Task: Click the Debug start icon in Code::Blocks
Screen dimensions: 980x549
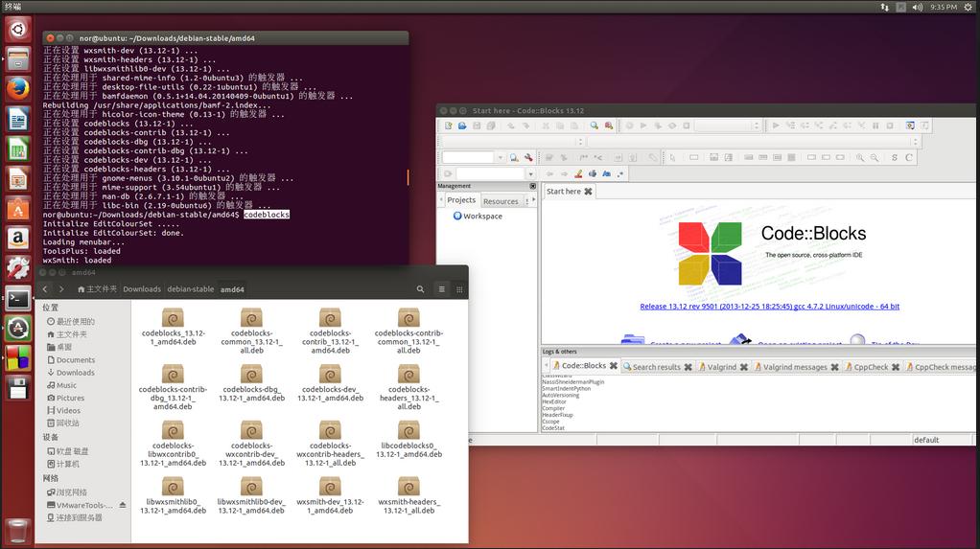Action: tap(776, 126)
